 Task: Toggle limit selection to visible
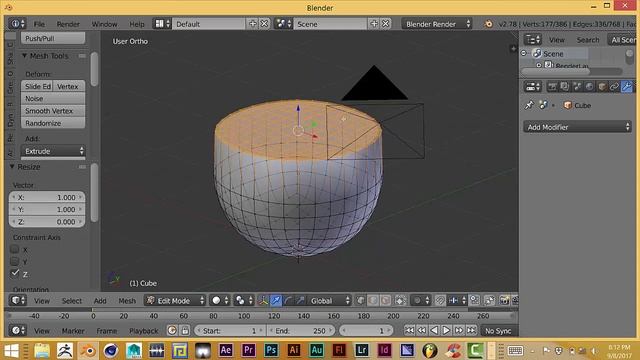pyautogui.click(x=400, y=301)
